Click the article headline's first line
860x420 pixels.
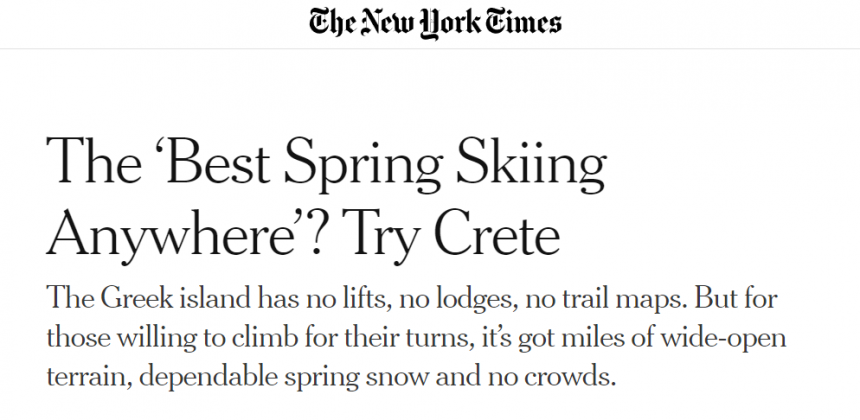click(327, 164)
